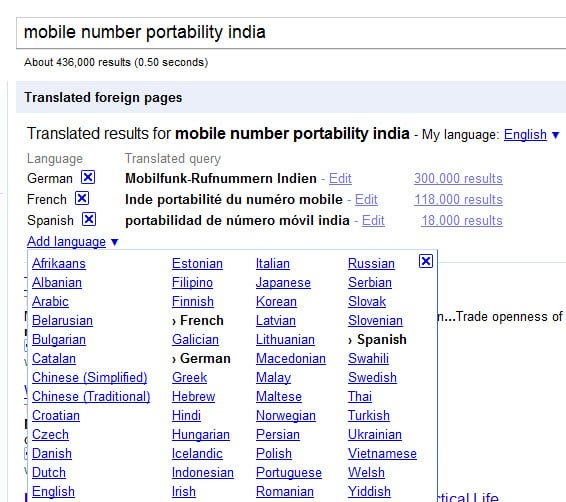Image resolution: width=566 pixels, height=502 pixels.
Task: Choose Portuguese from the language list
Action: [289, 472]
